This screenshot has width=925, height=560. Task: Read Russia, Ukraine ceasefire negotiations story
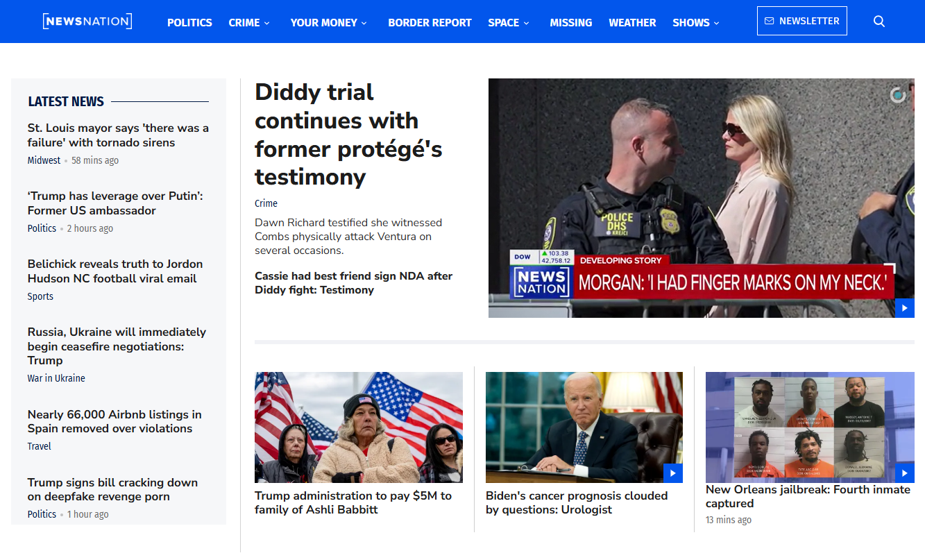117,346
